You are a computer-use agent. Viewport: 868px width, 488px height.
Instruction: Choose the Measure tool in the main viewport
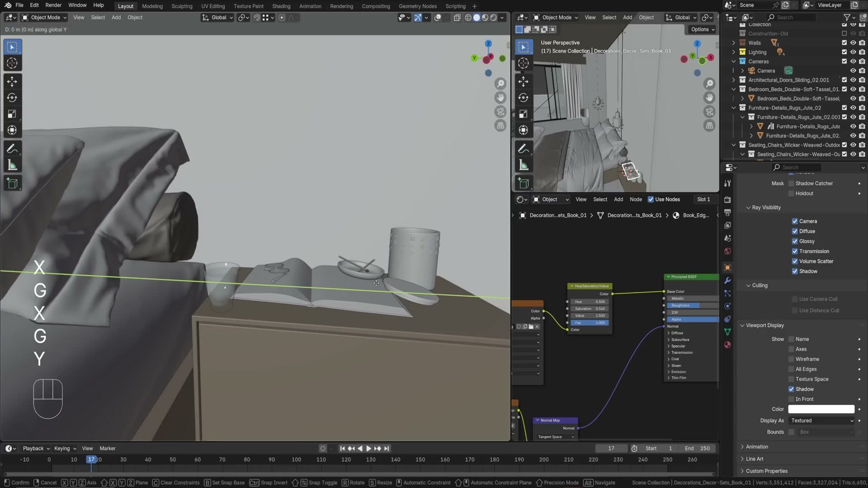click(x=12, y=165)
